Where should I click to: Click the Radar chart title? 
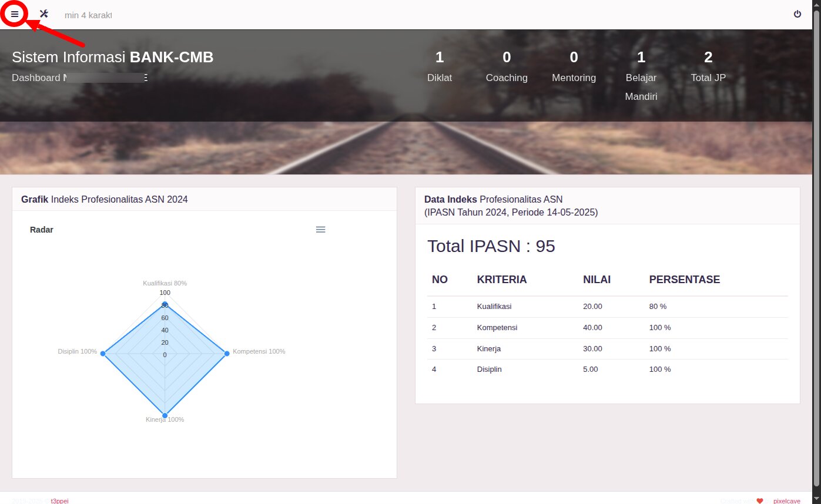[x=42, y=230]
